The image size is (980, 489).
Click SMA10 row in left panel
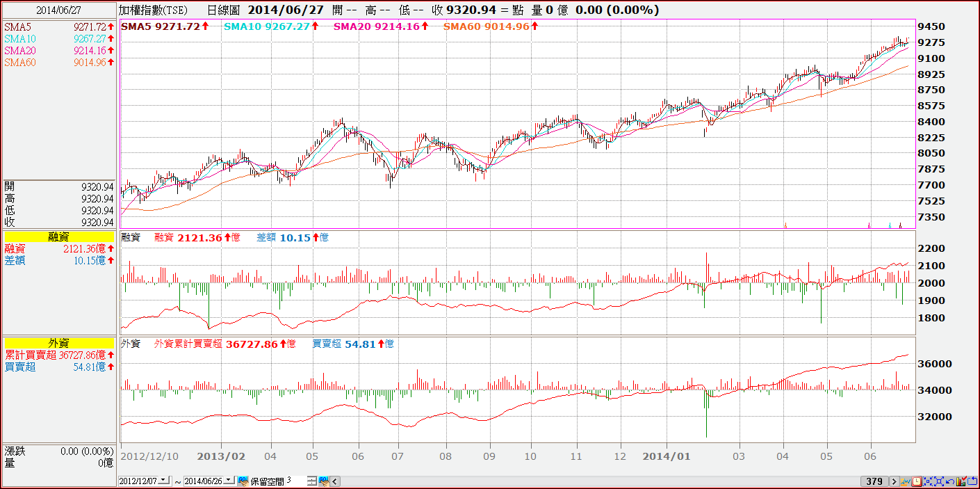click(x=59, y=38)
